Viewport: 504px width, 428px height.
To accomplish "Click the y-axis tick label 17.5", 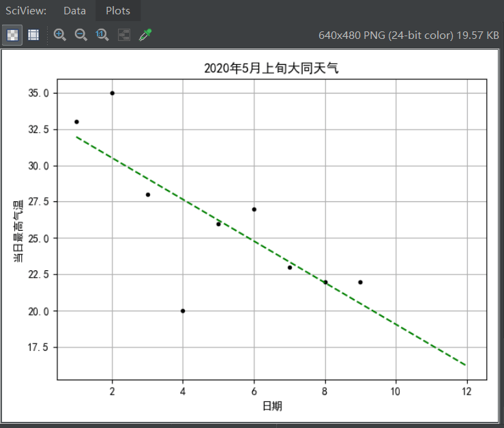I will click(38, 347).
